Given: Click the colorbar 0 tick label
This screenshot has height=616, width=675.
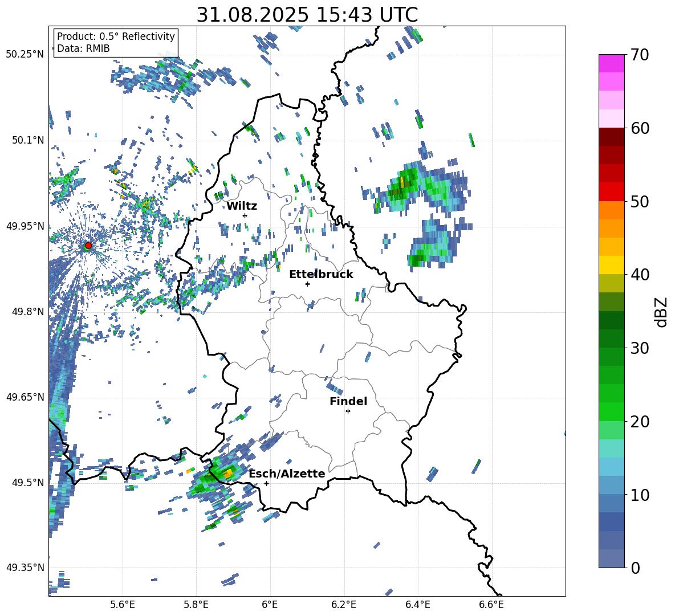Looking at the screenshot, I should (635, 568).
